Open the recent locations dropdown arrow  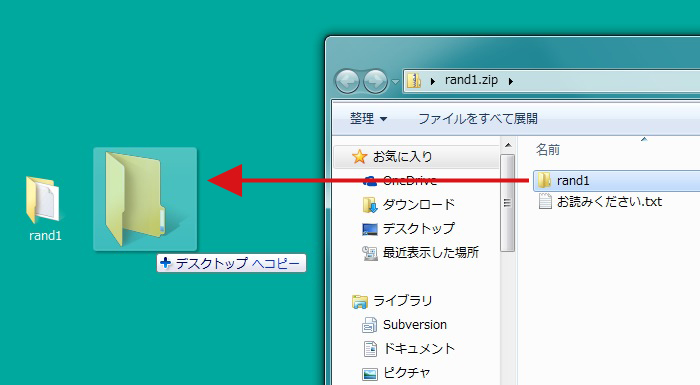(x=395, y=82)
